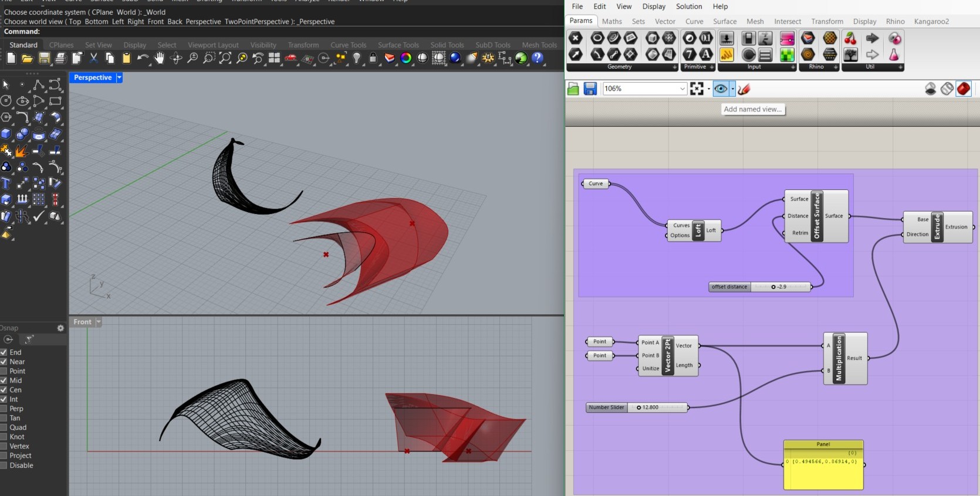Viewport: 980px width, 496px height.
Task: Open the Rhino help question mark icon
Action: [538, 58]
